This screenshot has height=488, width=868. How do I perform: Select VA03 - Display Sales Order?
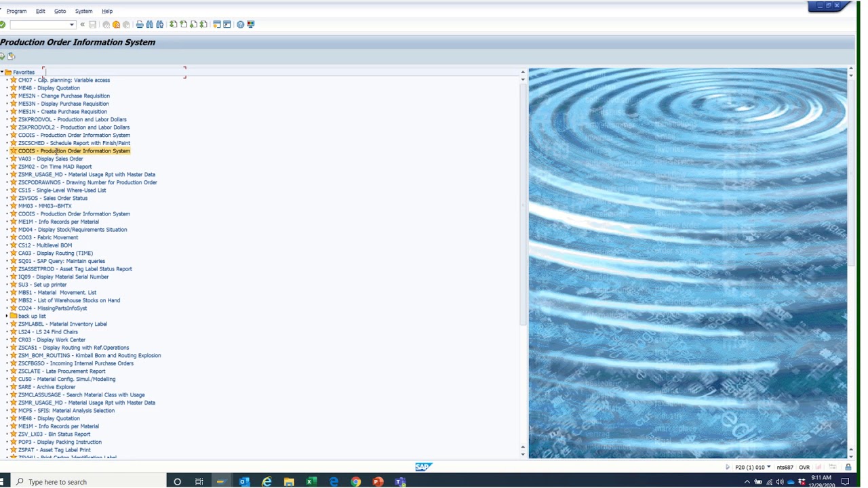tap(51, 159)
